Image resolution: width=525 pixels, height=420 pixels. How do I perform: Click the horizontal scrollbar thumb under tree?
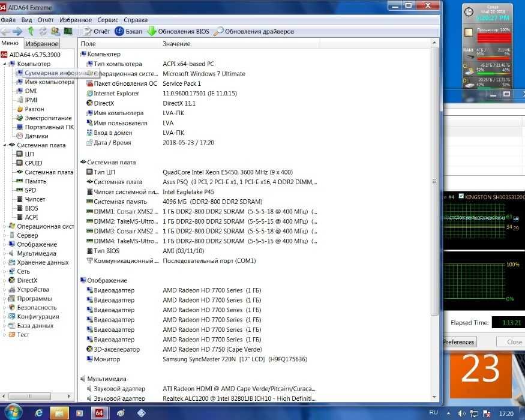(x=29, y=396)
